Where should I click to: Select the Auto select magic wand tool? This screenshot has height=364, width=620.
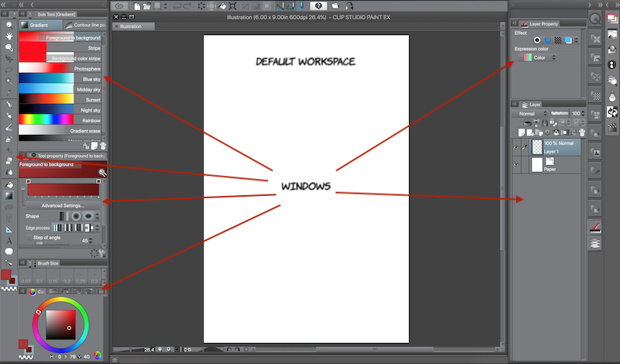[x=9, y=81]
